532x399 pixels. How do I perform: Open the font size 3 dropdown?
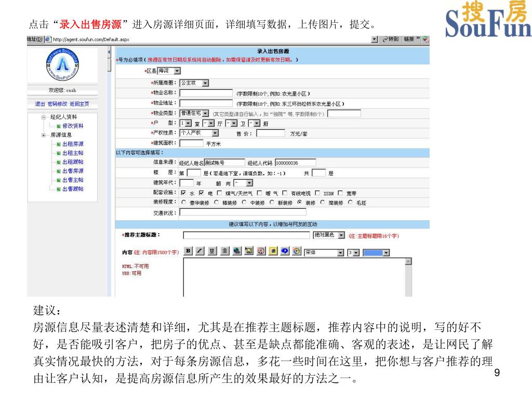(x=356, y=253)
